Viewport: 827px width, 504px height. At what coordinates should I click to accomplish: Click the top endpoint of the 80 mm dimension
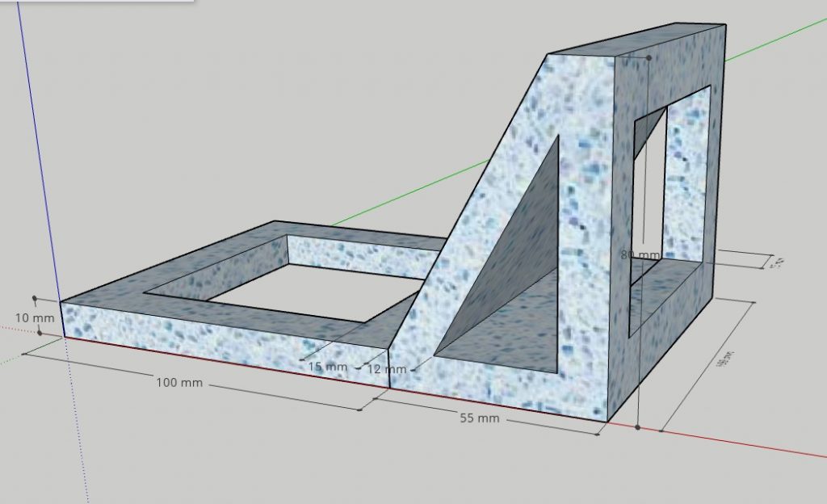[x=648, y=58]
